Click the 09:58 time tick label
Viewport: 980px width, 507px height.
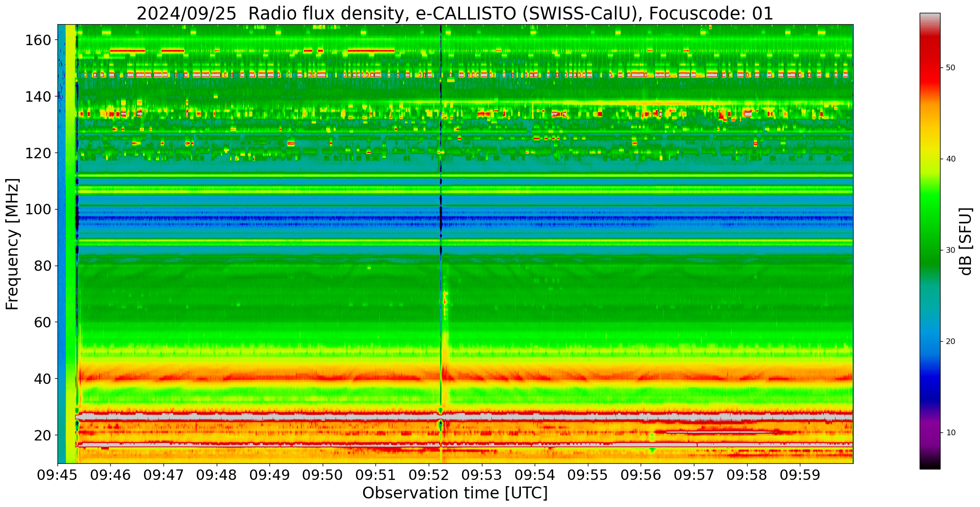point(747,475)
